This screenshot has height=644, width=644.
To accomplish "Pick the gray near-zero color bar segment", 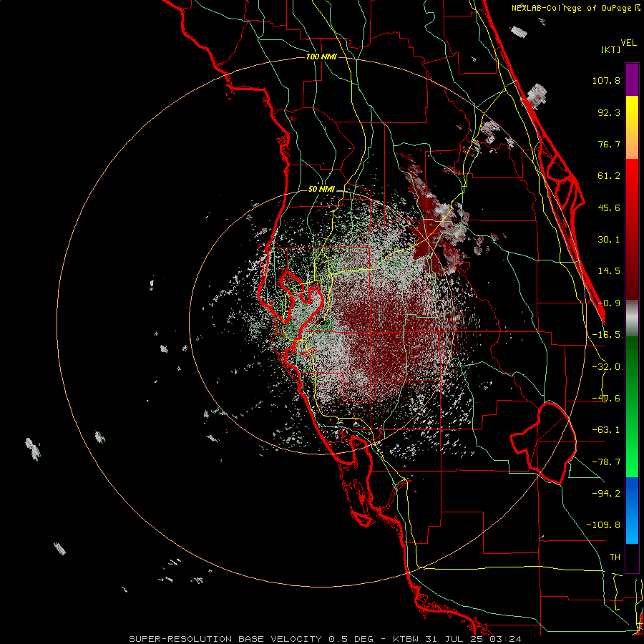I will 632,318.
